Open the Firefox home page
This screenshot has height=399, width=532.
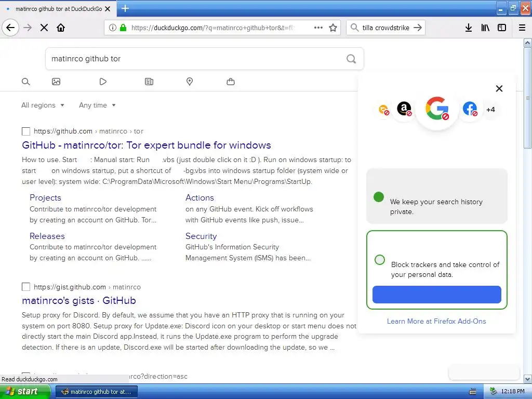(x=61, y=28)
